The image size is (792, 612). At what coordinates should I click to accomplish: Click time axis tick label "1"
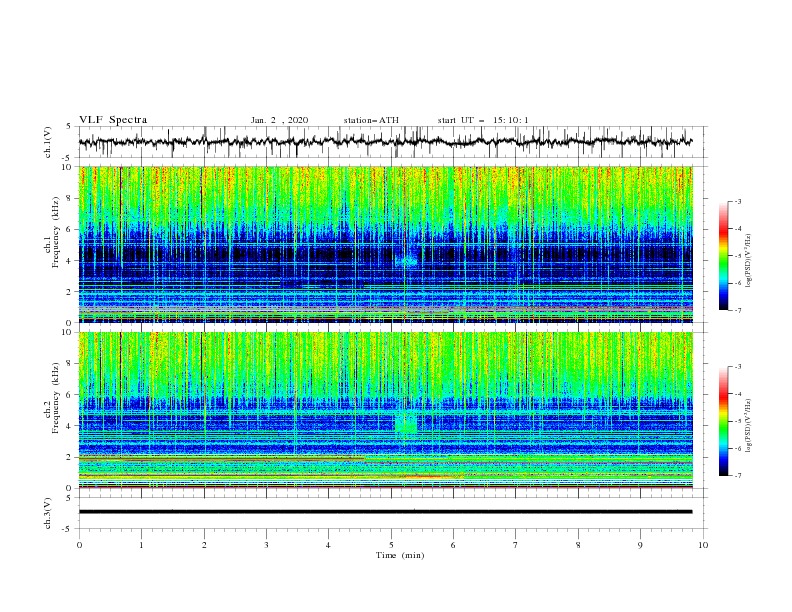(x=141, y=545)
